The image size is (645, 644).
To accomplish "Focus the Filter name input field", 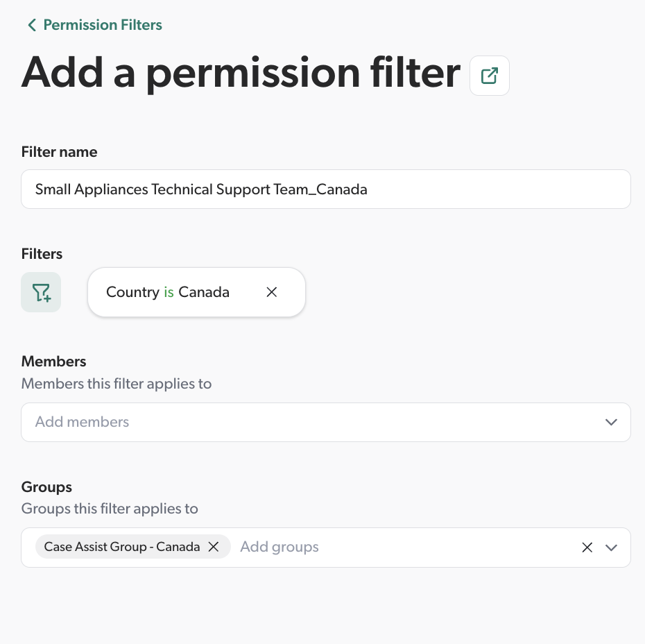I will click(326, 189).
